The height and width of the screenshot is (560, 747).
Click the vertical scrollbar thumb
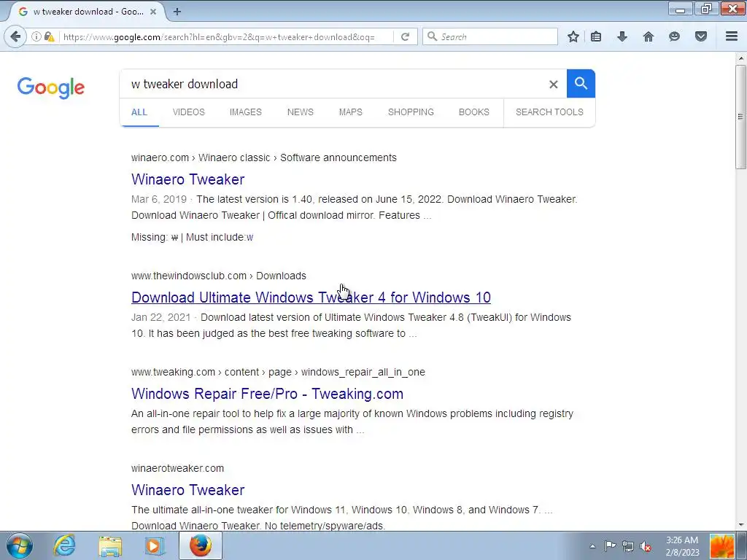click(740, 117)
